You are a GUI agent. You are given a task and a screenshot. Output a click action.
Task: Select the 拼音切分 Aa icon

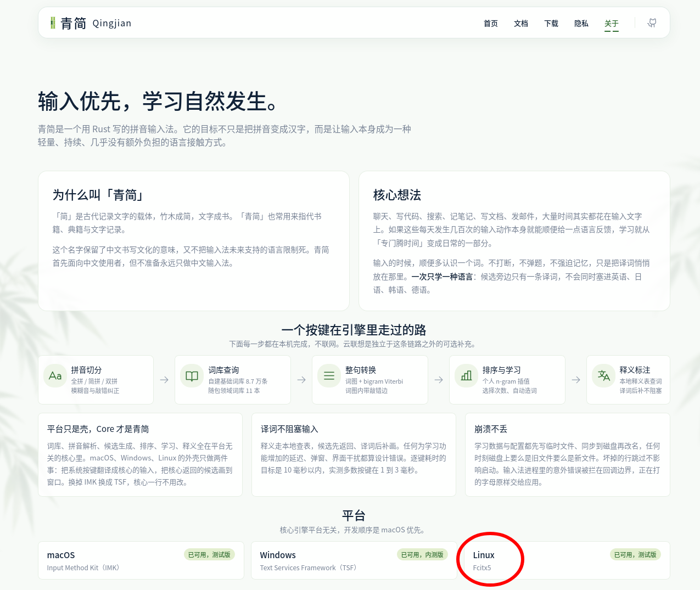click(x=55, y=376)
